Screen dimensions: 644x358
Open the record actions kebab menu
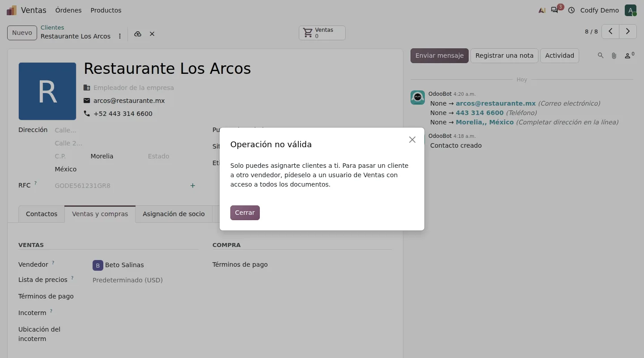coord(120,36)
